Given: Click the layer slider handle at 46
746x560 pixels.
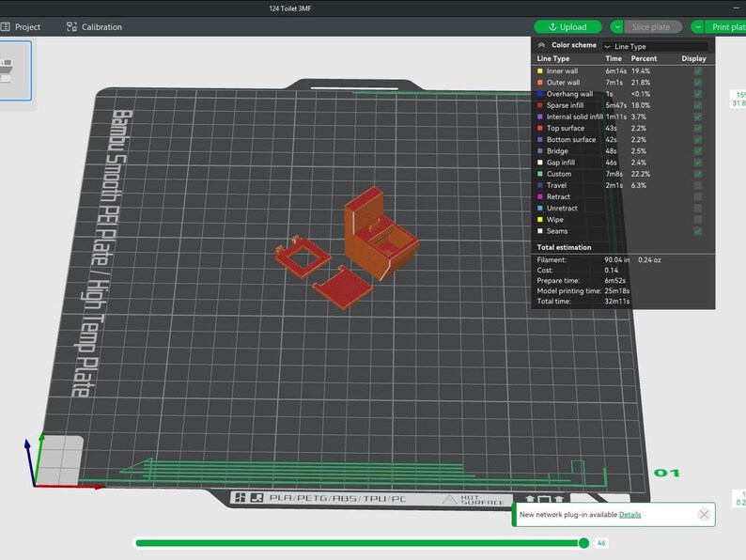Looking at the screenshot, I should [583, 543].
